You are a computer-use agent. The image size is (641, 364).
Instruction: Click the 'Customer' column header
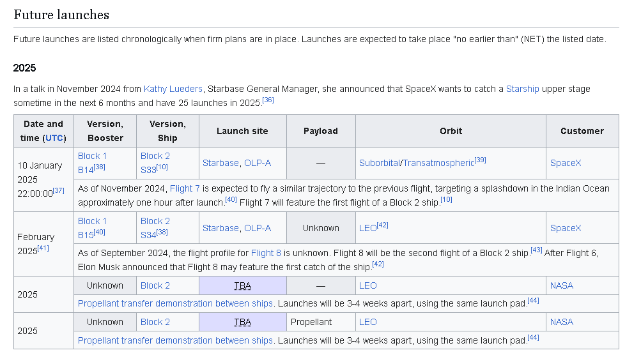(583, 131)
